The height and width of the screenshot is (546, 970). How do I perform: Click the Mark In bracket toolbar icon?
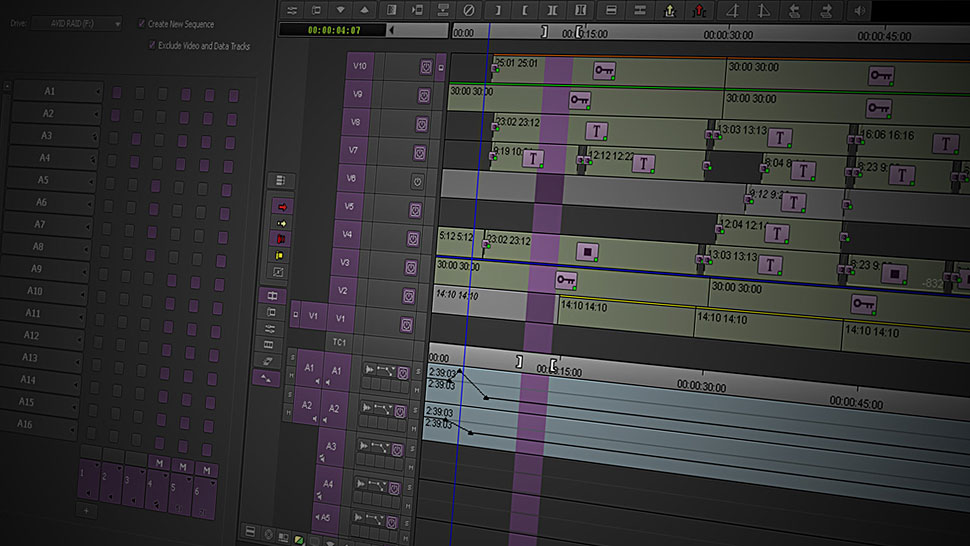(527, 10)
